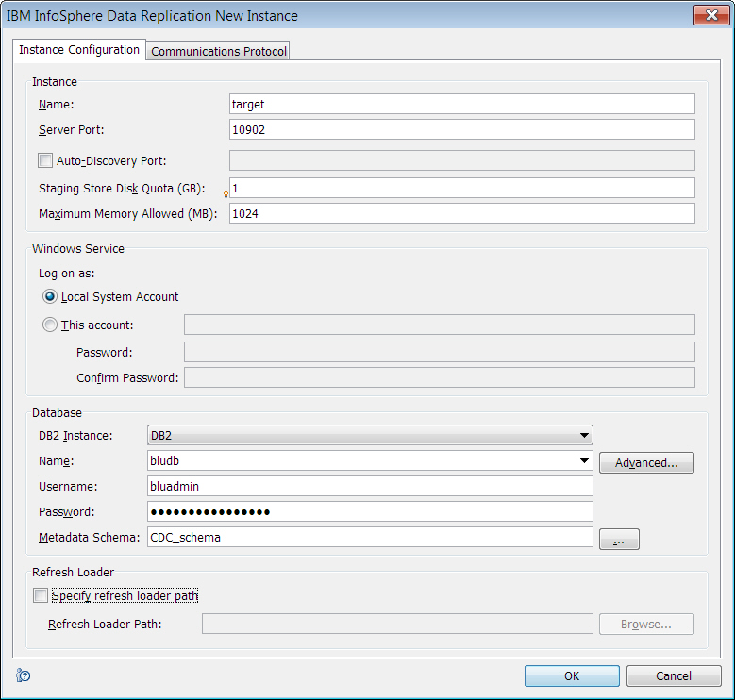The image size is (735, 700).
Task: Open the help icon at dialog bottom-left
Action: click(x=23, y=675)
